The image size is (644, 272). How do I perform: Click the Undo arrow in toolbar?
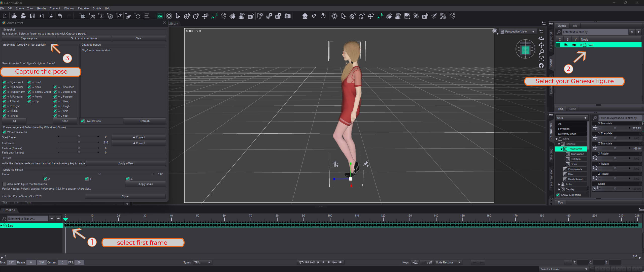coord(60,16)
